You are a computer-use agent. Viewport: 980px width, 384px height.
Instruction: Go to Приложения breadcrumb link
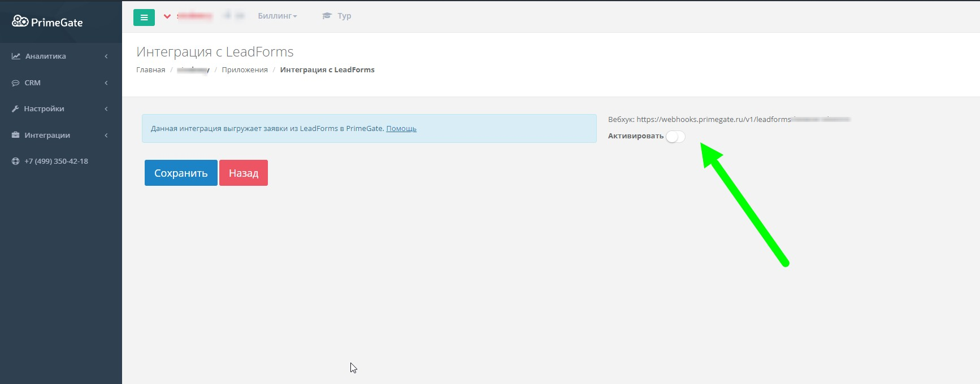pos(245,69)
